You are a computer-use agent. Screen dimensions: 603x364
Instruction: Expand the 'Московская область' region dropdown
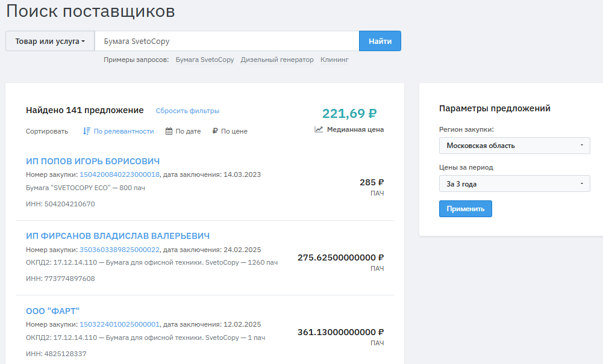point(514,146)
